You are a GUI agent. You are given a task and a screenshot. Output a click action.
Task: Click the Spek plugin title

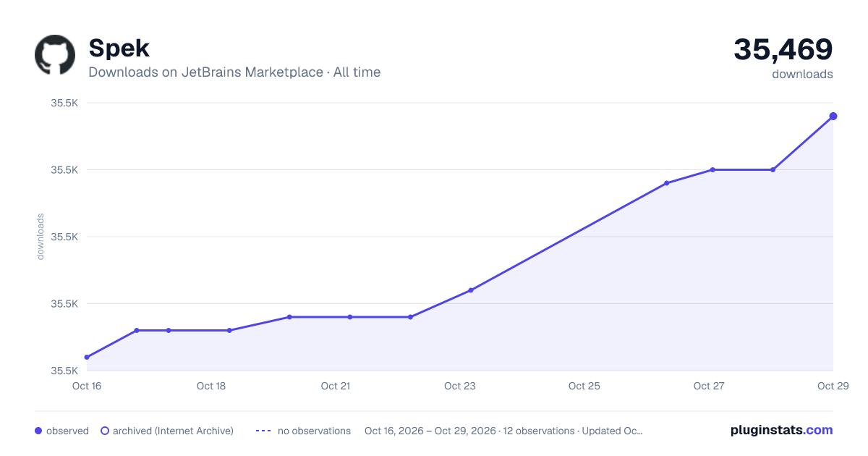[x=119, y=48]
